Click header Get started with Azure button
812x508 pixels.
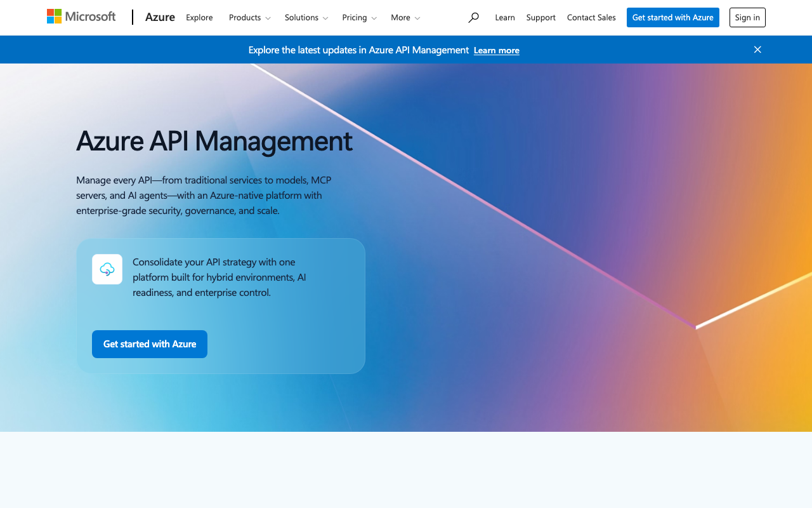[x=673, y=18]
